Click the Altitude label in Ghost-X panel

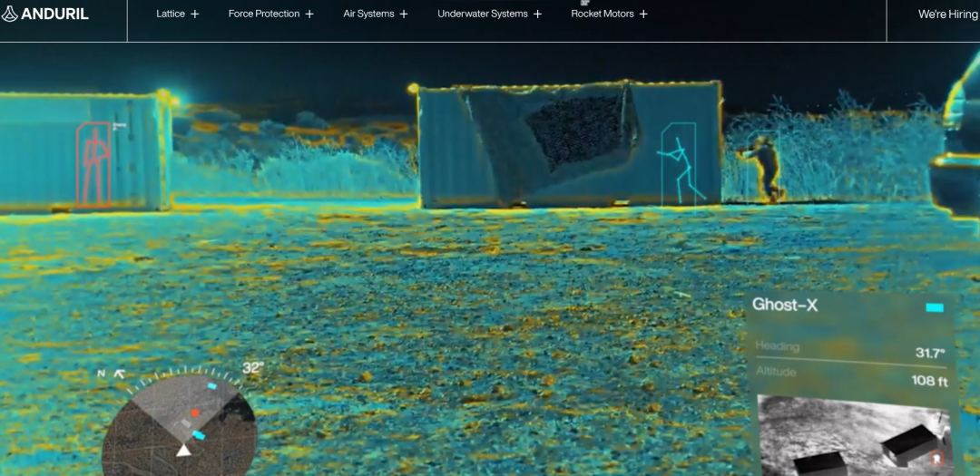776,372
